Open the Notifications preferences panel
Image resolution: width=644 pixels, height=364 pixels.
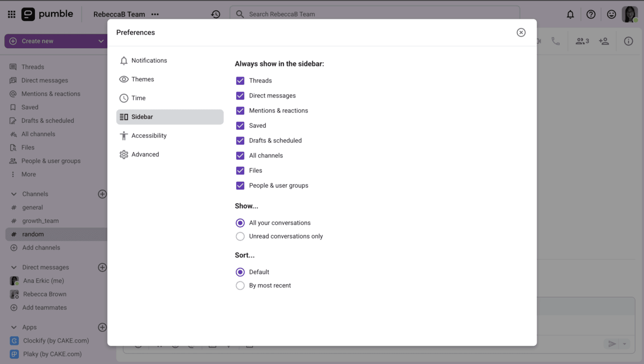coord(149,61)
